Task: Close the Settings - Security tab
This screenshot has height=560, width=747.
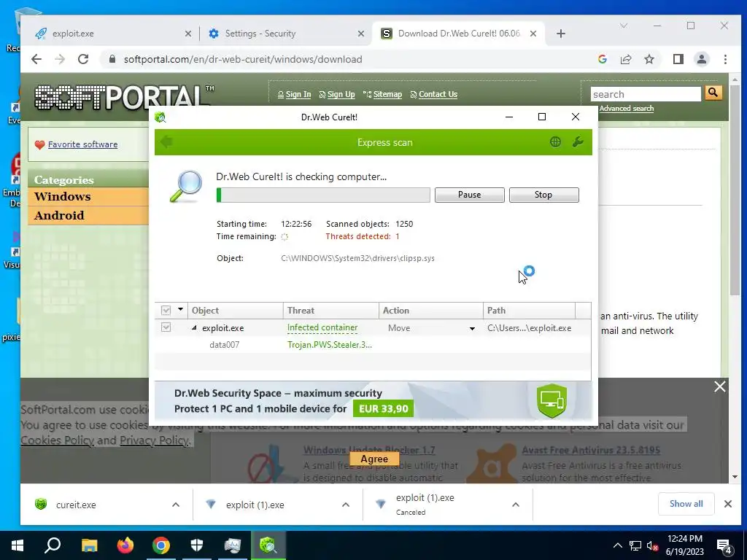Action: [360, 34]
